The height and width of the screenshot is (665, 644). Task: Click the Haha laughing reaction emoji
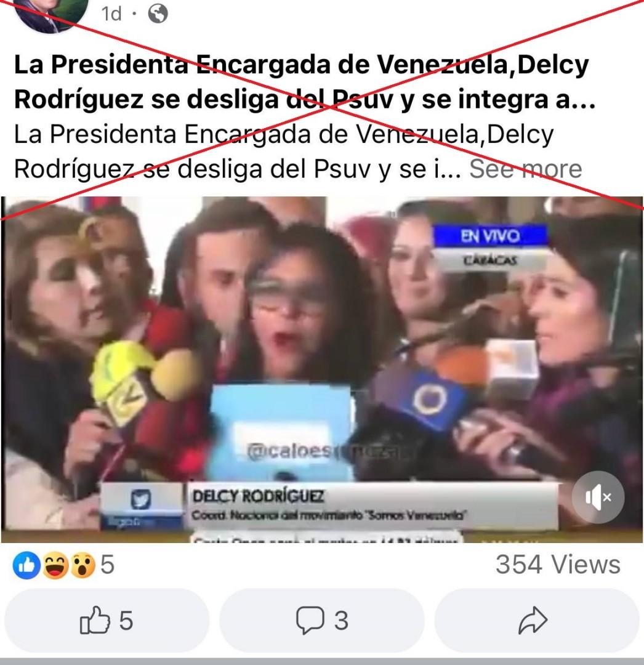pyautogui.click(x=55, y=565)
